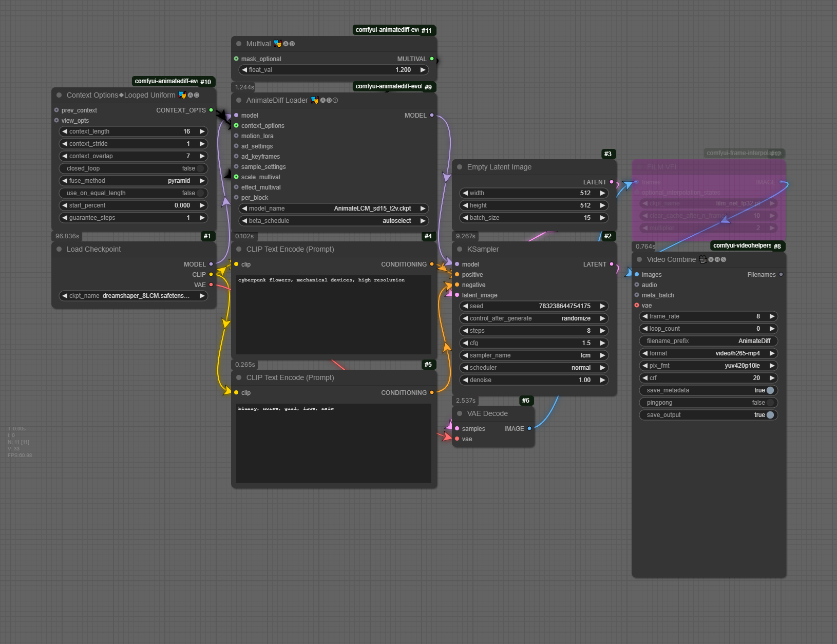Decrease context_length with the left arrow
The image size is (837, 644).
65,131
